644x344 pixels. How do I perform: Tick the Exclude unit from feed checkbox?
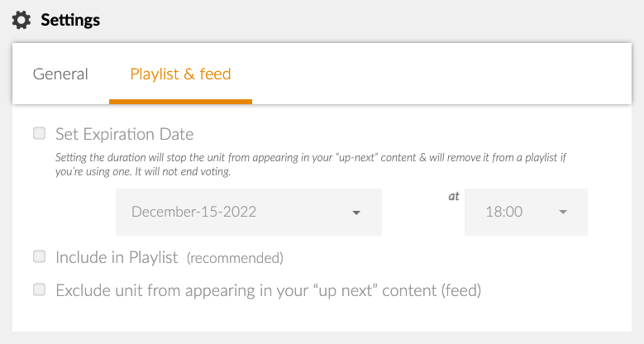click(40, 289)
